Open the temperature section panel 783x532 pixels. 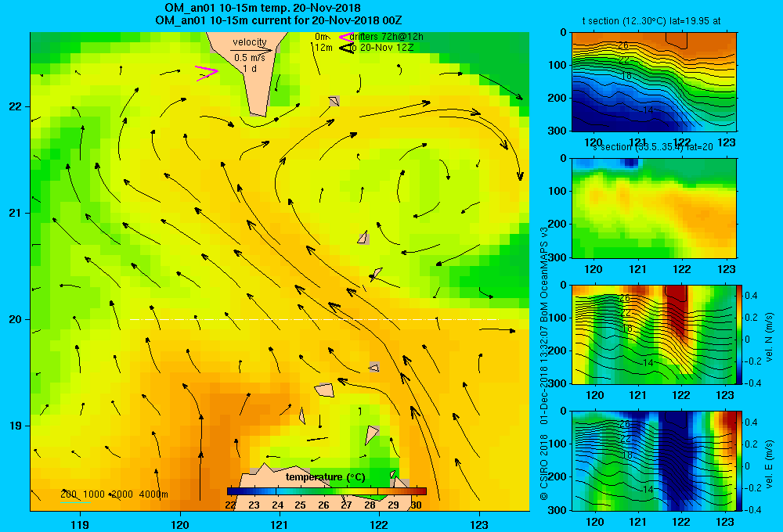pyautogui.click(x=654, y=82)
